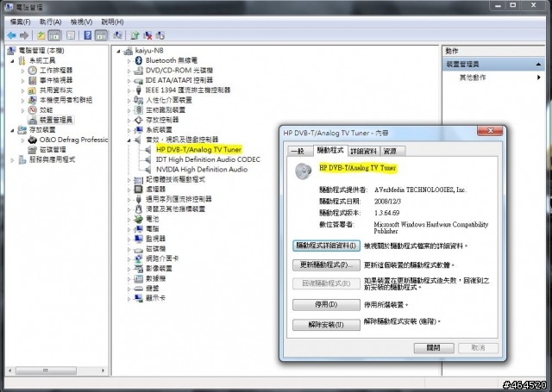Click the Up one level toolbar icon
552x392 pixels.
click(41, 35)
